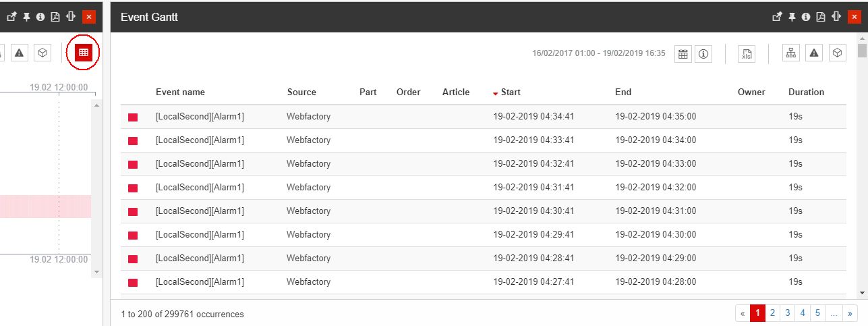868x326 pixels.
Task: Go to page 5 of occurrences
Action: coord(817,313)
